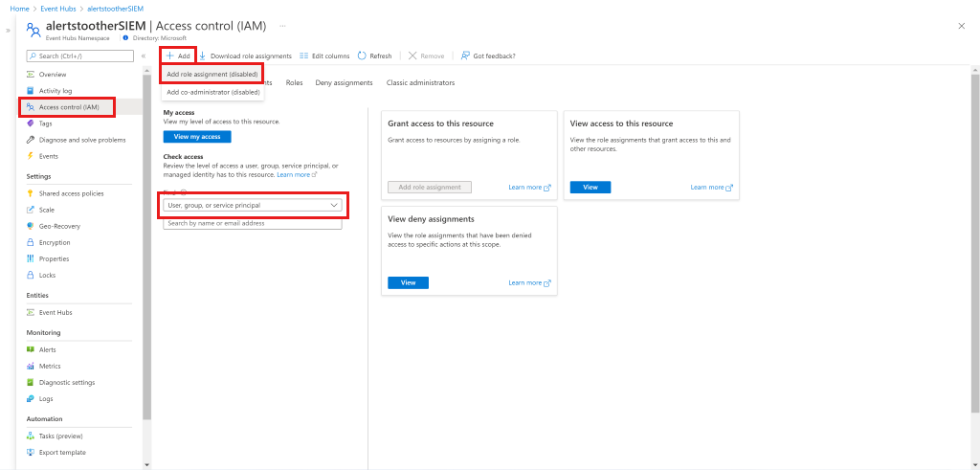Click the Shared access policies key icon
The image size is (980, 470).
pos(30,193)
